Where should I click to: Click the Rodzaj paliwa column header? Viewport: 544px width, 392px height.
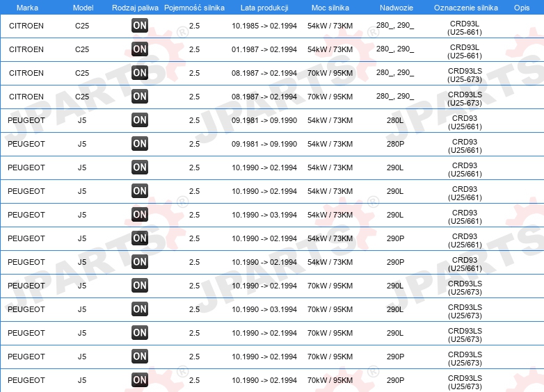(135, 8)
